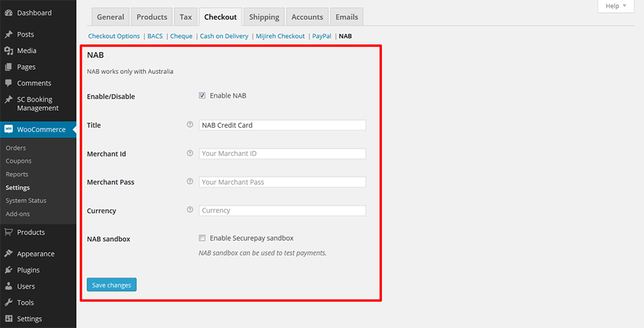This screenshot has height=328, width=644.
Task: Click the Merchant Pass input field
Action: coord(283,182)
